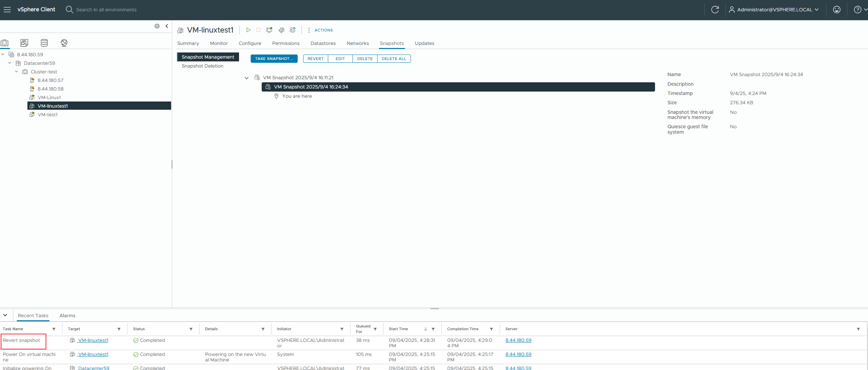The image size is (868, 370).
Task: Open the Permissions tab
Action: pyautogui.click(x=286, y=43)
